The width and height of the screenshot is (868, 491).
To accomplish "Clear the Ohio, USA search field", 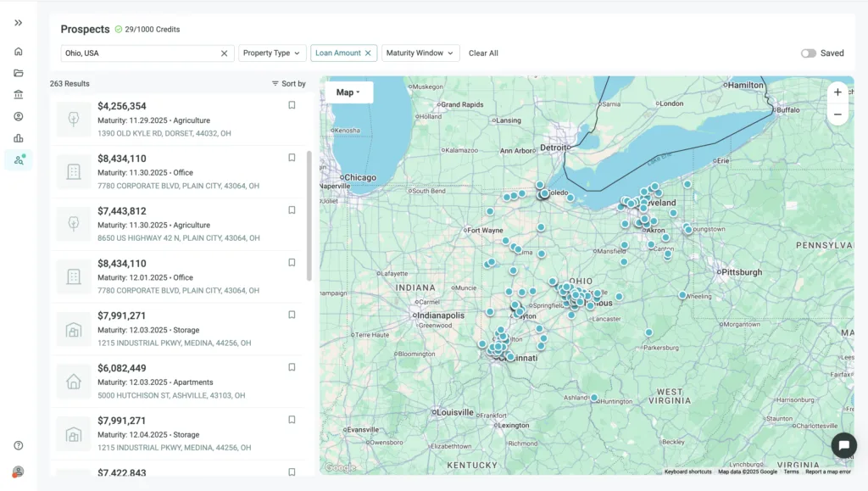I will pyautogui.click(x=225, y=53).
